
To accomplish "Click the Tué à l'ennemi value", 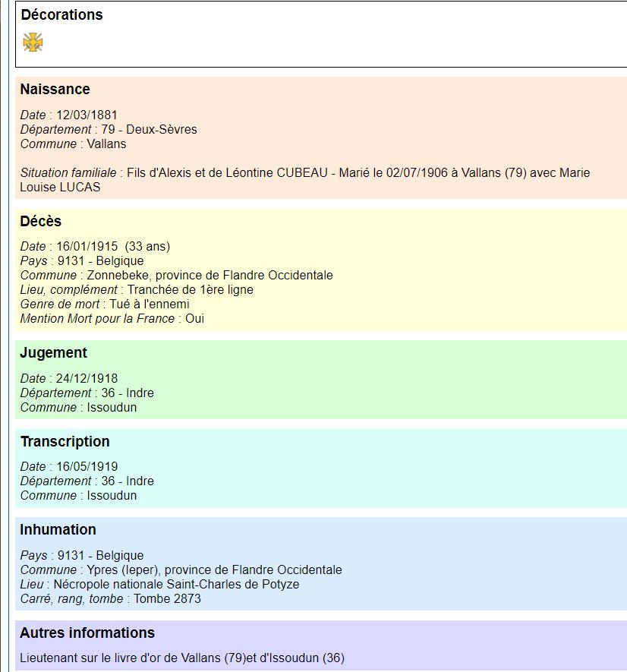I will (149, 304).
